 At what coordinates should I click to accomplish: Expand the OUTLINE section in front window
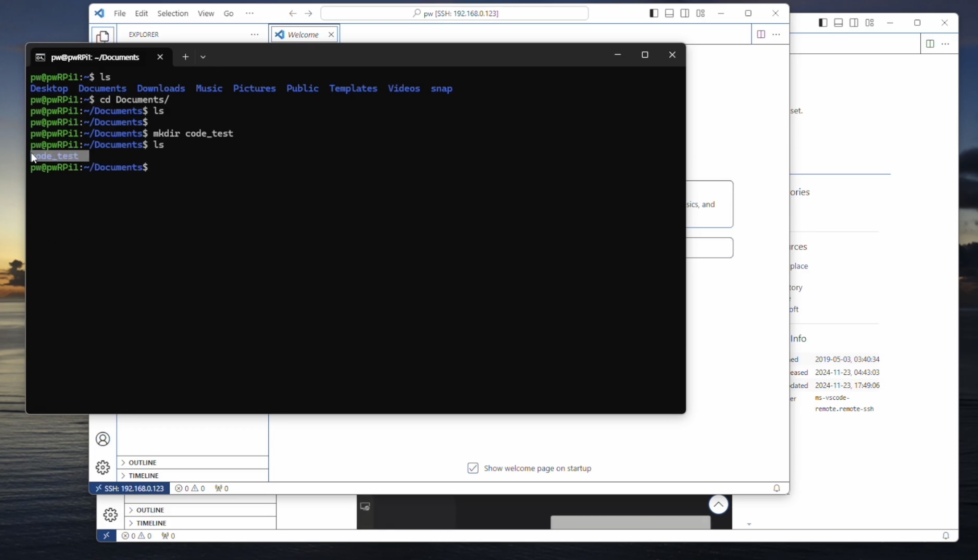pos(142,462)
